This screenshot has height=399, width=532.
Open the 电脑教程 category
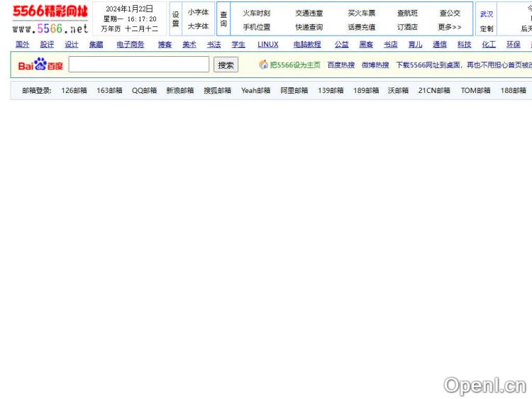pos(307,44)
